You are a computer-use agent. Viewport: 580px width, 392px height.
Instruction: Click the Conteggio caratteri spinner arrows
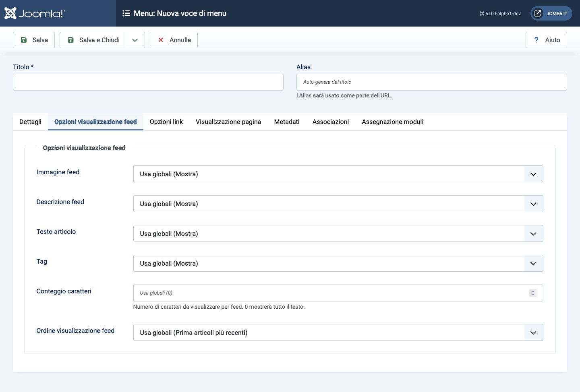point(533,293)
